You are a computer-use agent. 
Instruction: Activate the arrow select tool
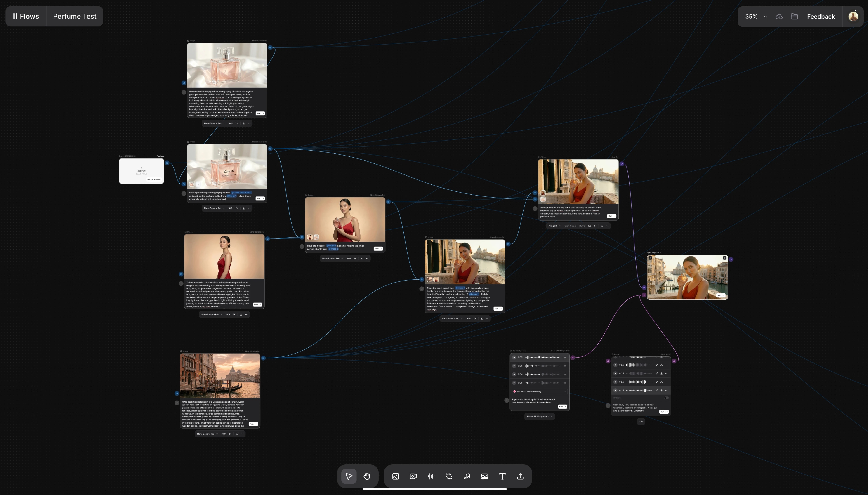point(349,476)
